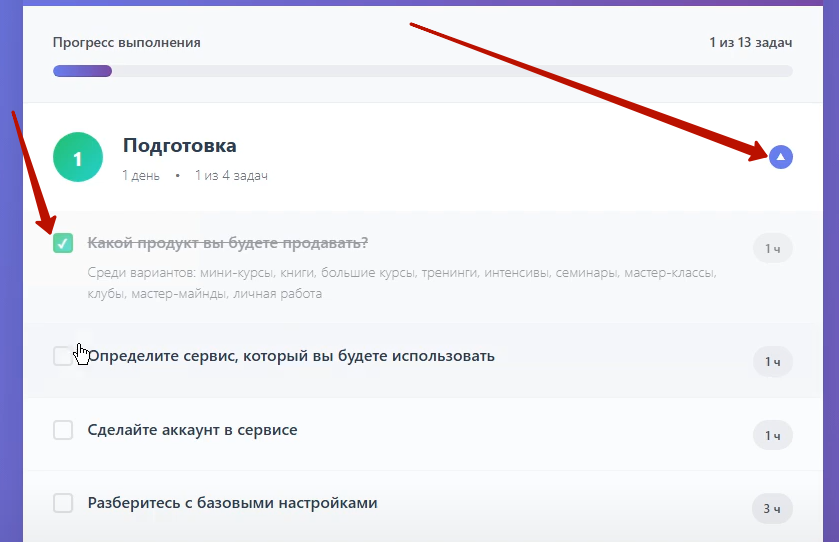This screenshot has height=542, width=839.
Task: Check the 'Разберитесь с базовыми настройками' checkbox
Action: coord(63,503)
